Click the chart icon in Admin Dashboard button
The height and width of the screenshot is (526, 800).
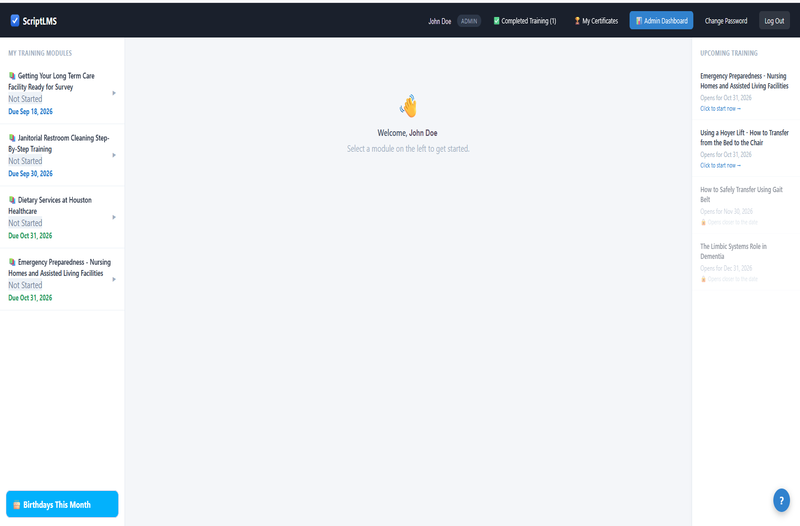pyautogui.click(x=639, y=21)
